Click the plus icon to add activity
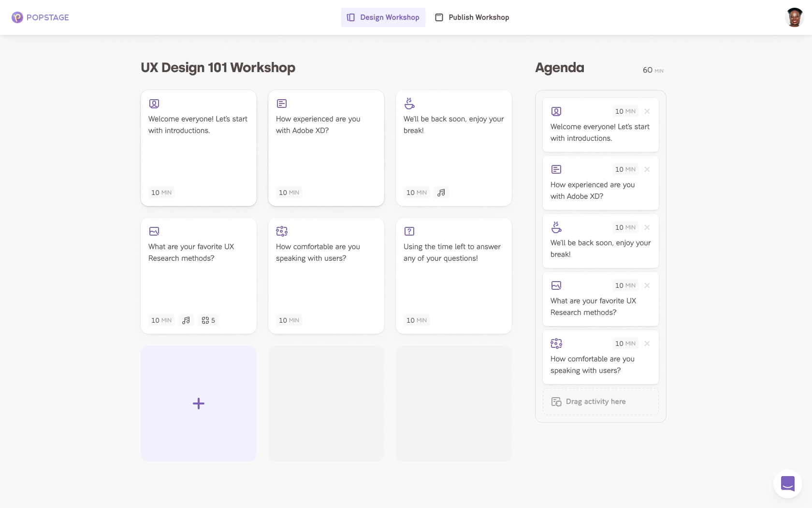Viewport: 812px width, 508px height. coord(199,403)
